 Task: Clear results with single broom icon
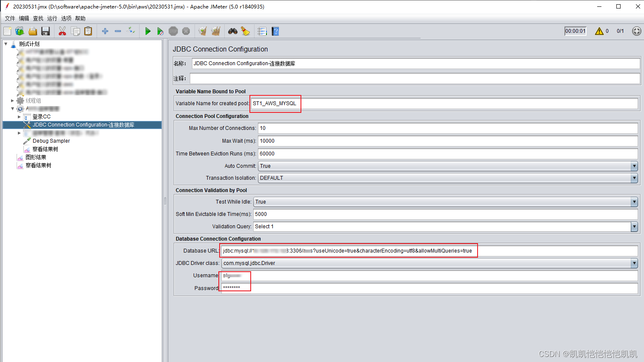(x=203, y=31)
